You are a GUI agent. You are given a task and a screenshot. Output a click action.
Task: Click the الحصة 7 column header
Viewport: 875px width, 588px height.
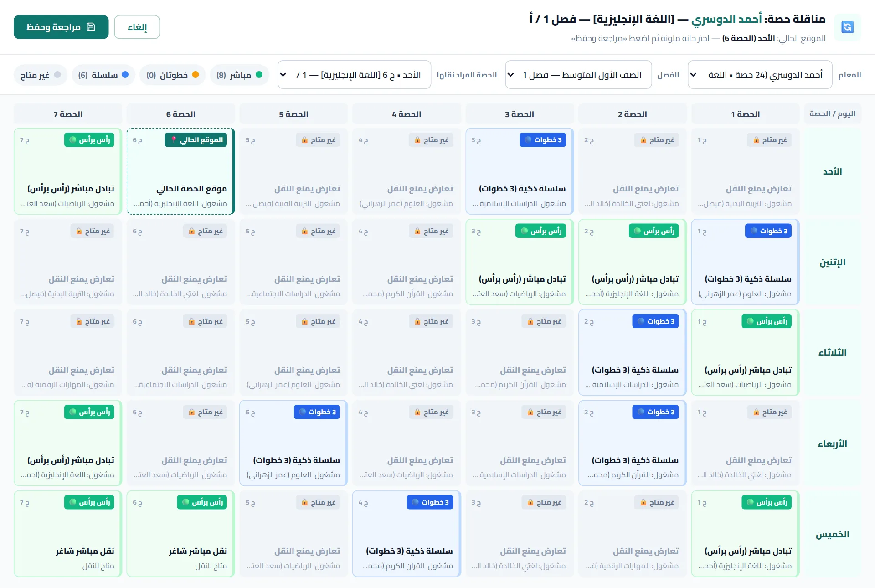point(68,114)
